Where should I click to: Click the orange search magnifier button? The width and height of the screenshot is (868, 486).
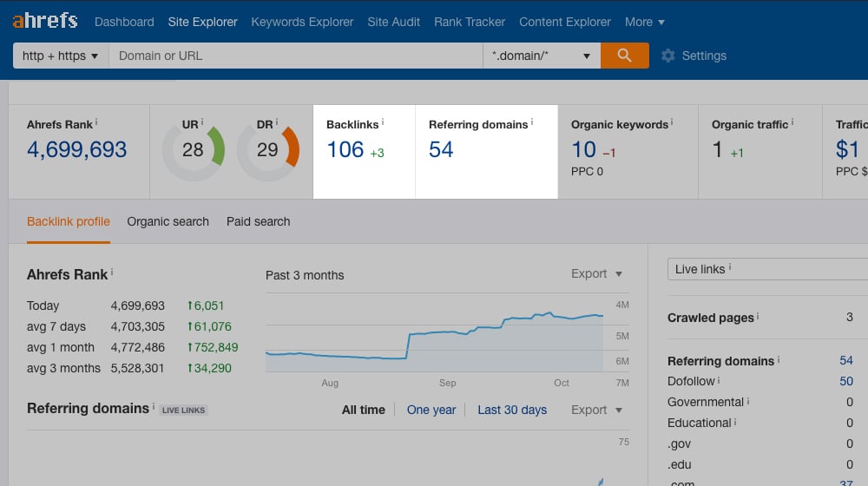click(624, 56)
